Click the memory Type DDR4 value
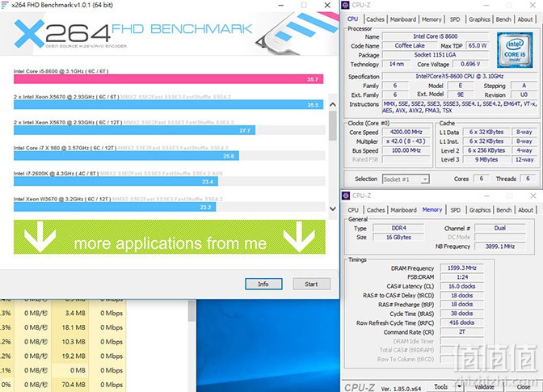Image resolution: width=543 pixels, height=392 pixels. pos(398,228)
